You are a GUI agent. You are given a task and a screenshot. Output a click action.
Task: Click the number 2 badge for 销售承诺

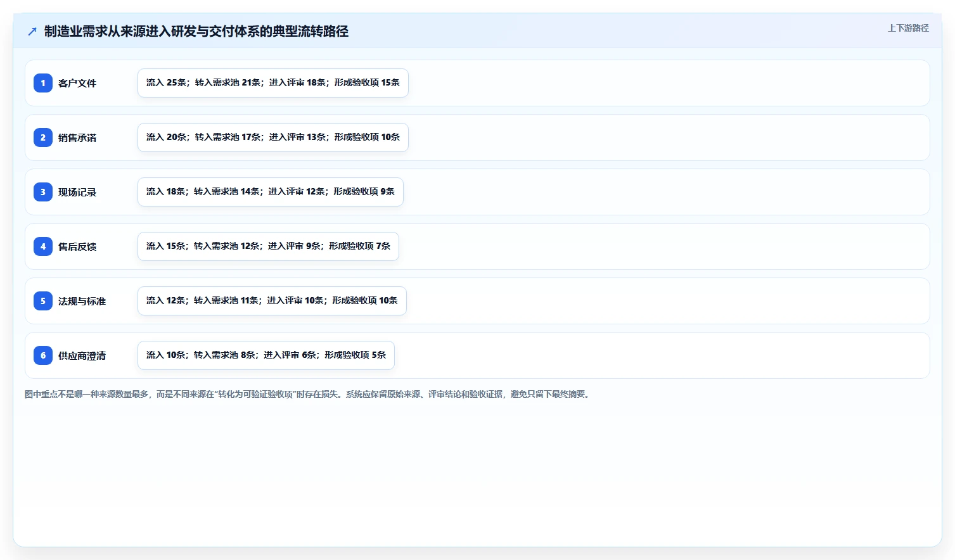click(x=43, y=137)
